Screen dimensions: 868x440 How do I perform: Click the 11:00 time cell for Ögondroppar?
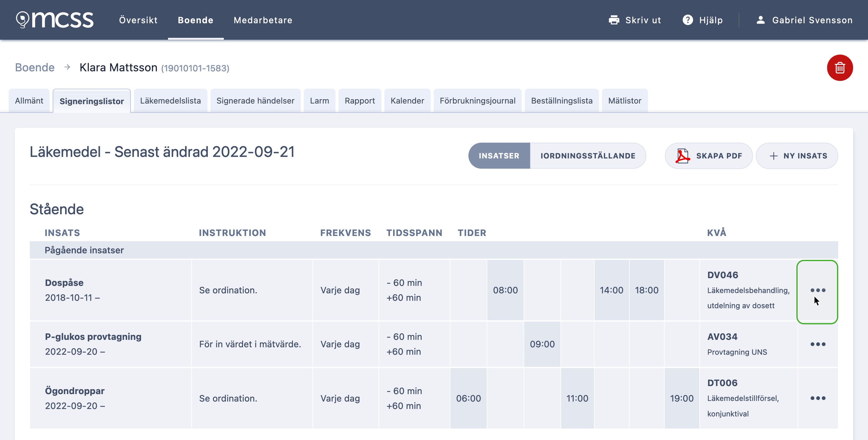click(577, 398)
